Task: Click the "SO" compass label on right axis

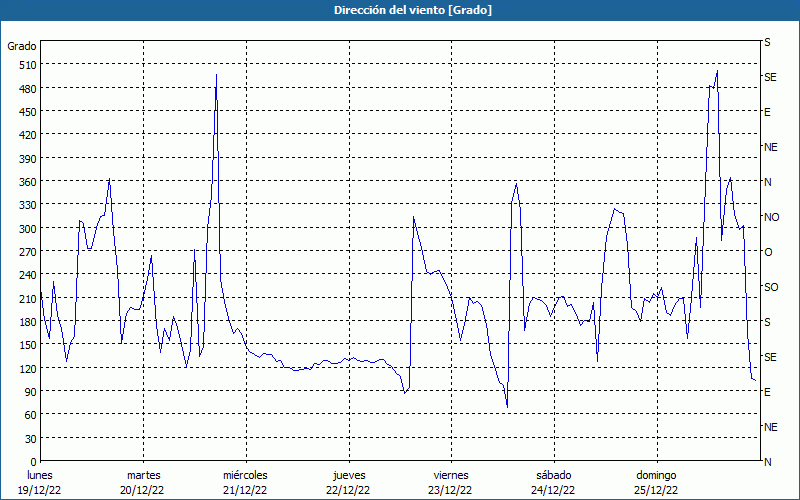Action: coord(771,287)
